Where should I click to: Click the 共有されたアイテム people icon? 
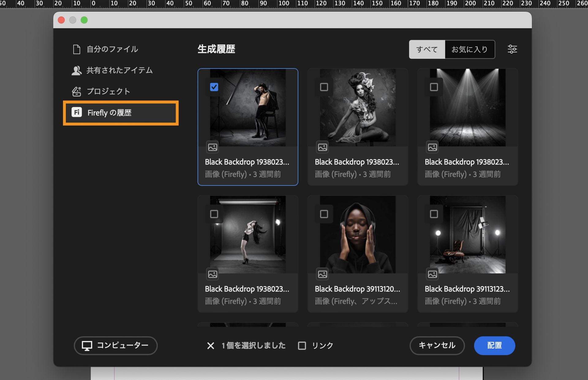coord(76,70)
